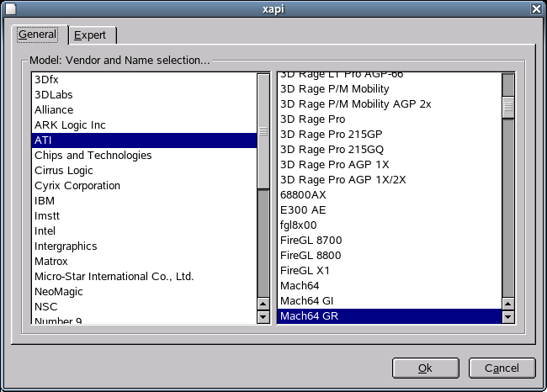Select vendor Alliance
This screenshot has height=392, width=547.
(144, 110)
